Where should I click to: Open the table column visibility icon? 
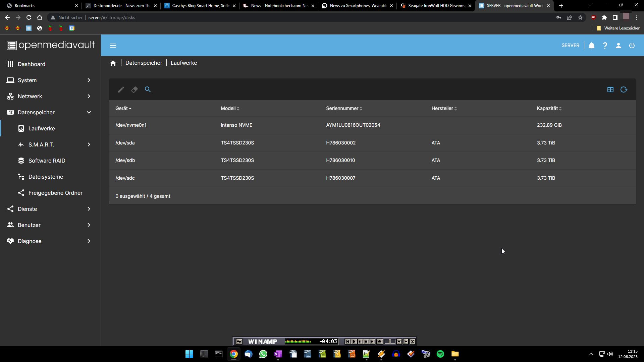click(610, 89)
